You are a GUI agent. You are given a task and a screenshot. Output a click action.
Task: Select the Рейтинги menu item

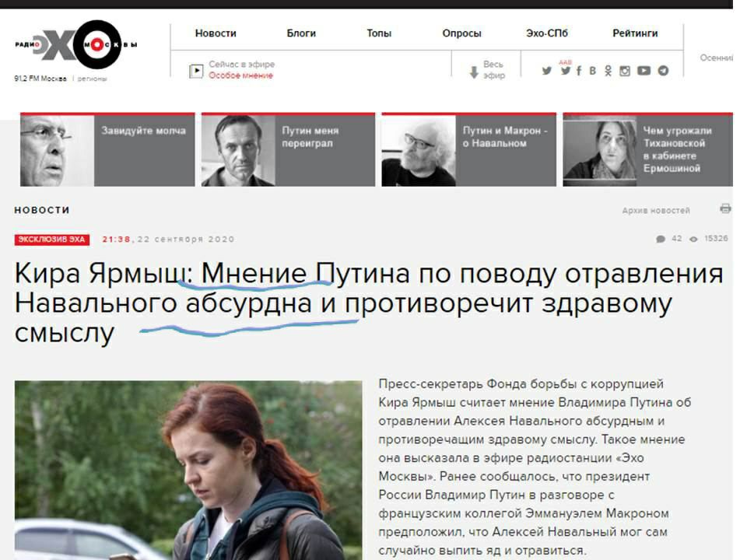(x=635, y=33)
